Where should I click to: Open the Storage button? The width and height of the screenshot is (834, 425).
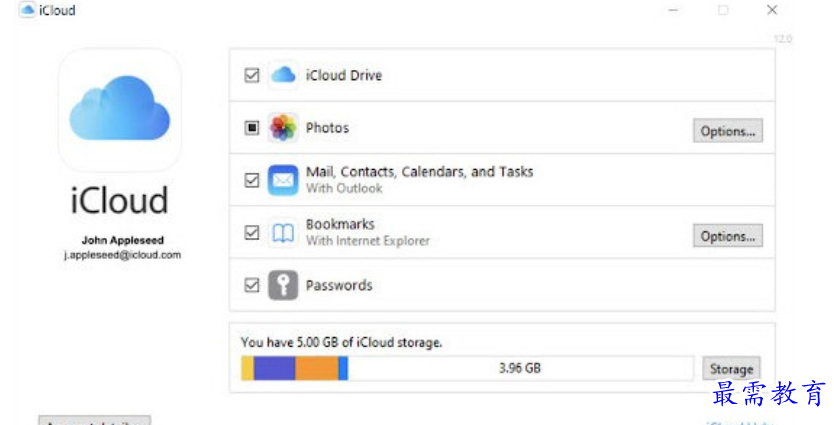pyautogui.click(x=731, y=369)
